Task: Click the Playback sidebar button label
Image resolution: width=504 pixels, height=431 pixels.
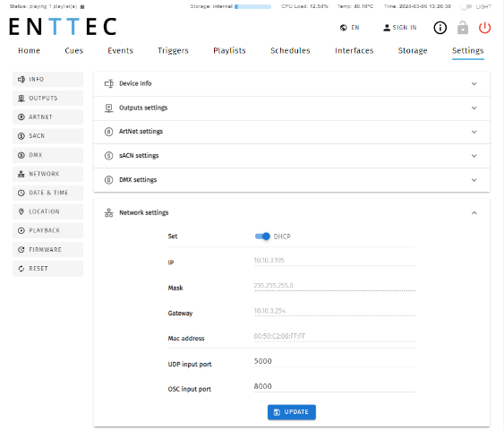Action: click(45, 230)
